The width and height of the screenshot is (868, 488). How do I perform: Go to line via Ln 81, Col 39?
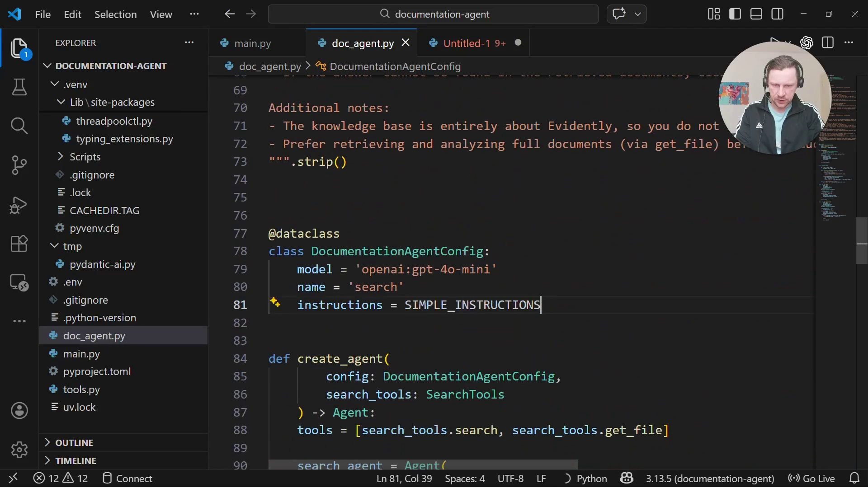pyautogui.click(x=404, y=479)
